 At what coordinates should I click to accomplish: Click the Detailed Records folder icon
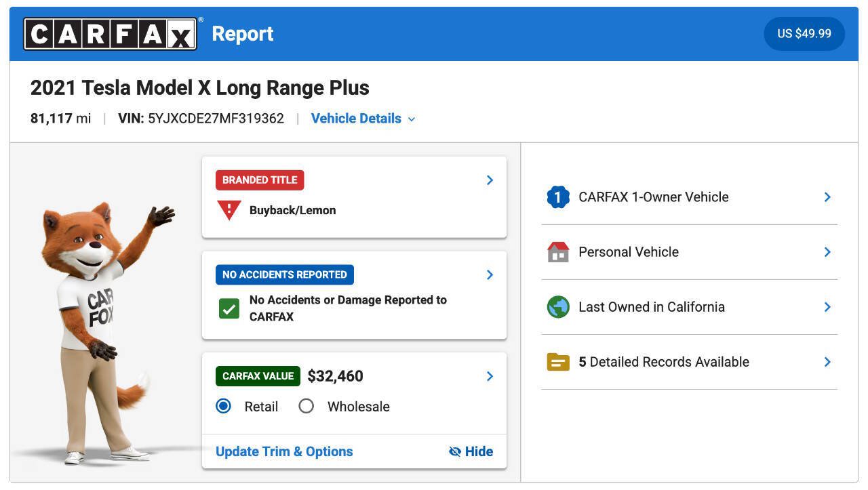[x=558, y=362]
